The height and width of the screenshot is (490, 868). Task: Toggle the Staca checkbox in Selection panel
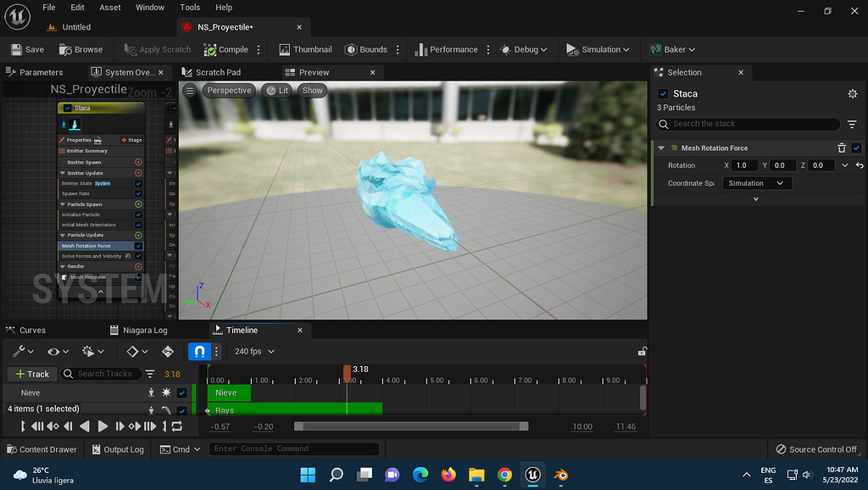point(662,93)
